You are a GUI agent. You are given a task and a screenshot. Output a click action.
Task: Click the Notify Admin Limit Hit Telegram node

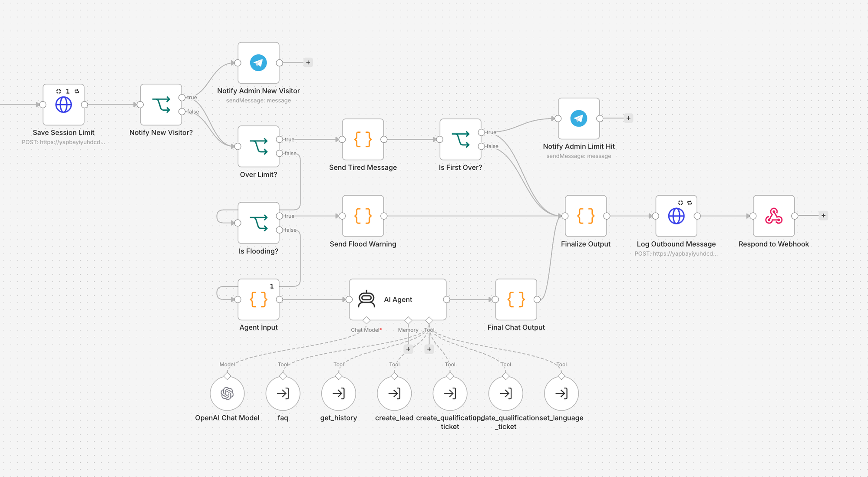pyautogui.click(x=579, y=118)
